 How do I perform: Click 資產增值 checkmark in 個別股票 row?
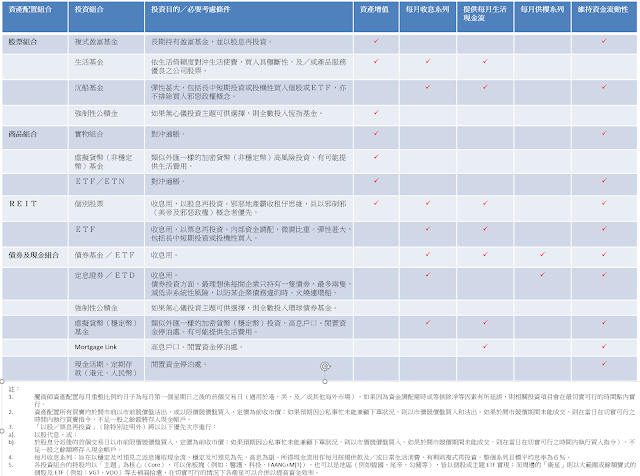(x=376, y=203)
